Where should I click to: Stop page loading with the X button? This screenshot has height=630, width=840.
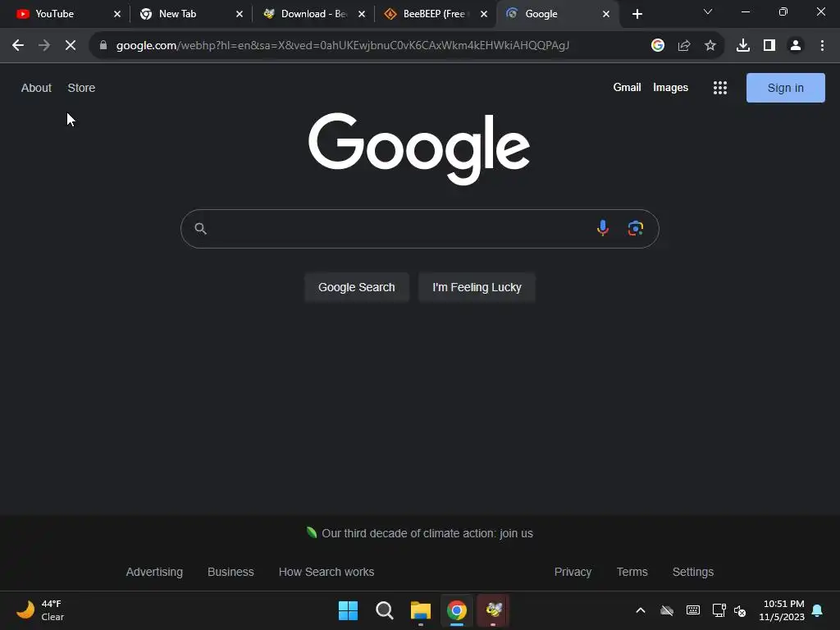(71, 46)
